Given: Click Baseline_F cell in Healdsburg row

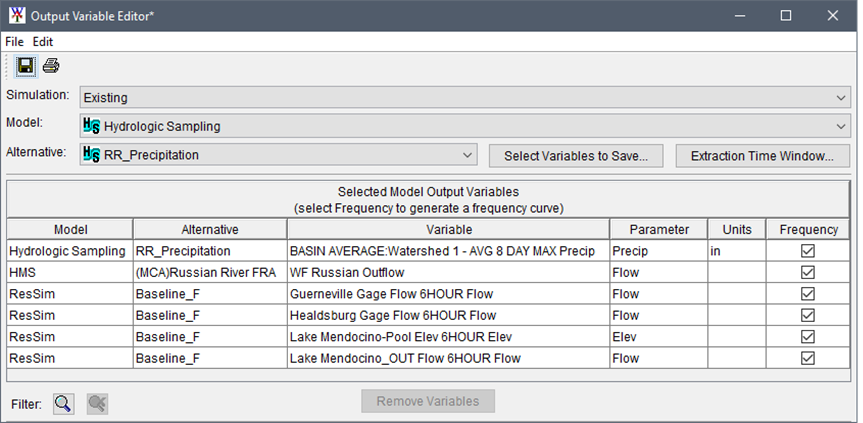Looking at the screenshot, I should point(210,315).
